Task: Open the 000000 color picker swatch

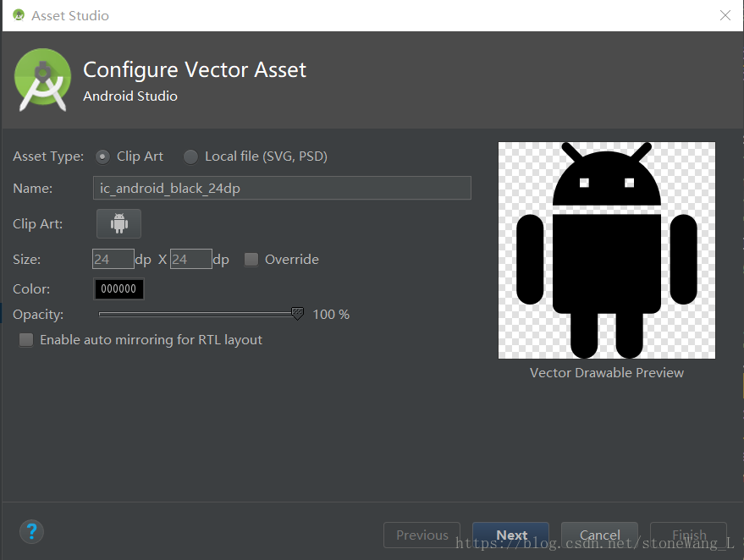Action: tap(118, 288)
